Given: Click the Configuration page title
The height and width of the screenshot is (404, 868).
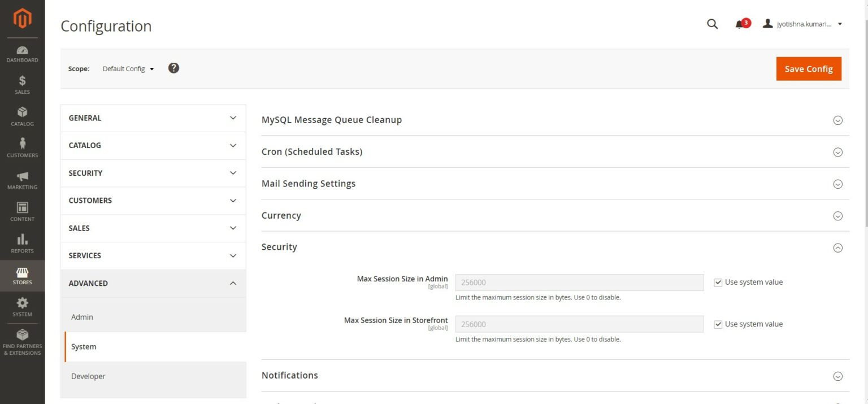Looking at the screenshot, I should (x=106, y=26).
